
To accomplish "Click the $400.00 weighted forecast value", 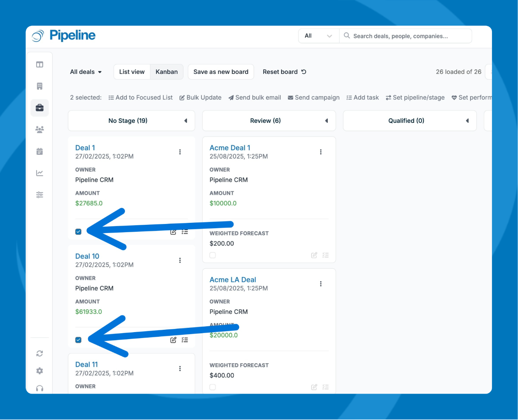I will 222,375.
